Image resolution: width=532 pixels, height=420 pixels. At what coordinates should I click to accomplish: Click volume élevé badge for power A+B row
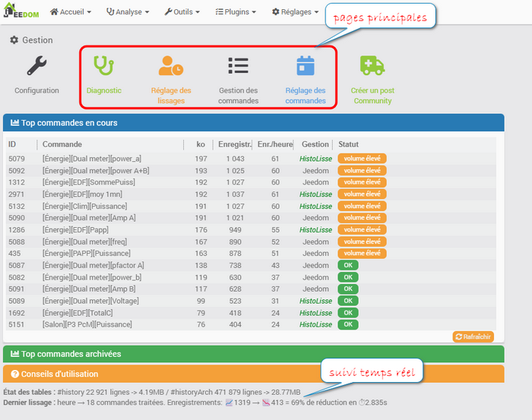point(362,171)
